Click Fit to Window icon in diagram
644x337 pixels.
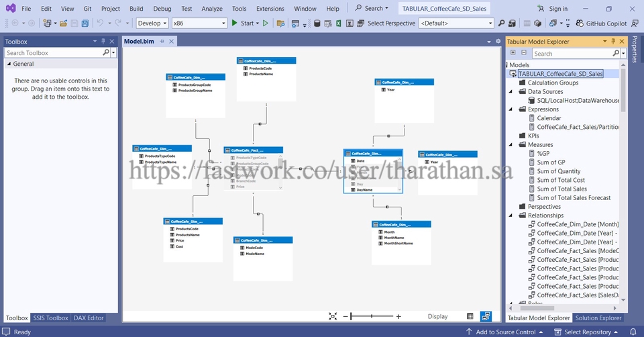coord(333,316)
